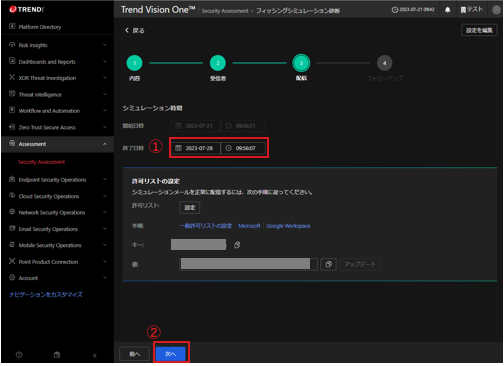Expand Dashboards and Reports chevron
This screenshot has height=366, width=504.
pyautogui.click(x=105, y=61)
